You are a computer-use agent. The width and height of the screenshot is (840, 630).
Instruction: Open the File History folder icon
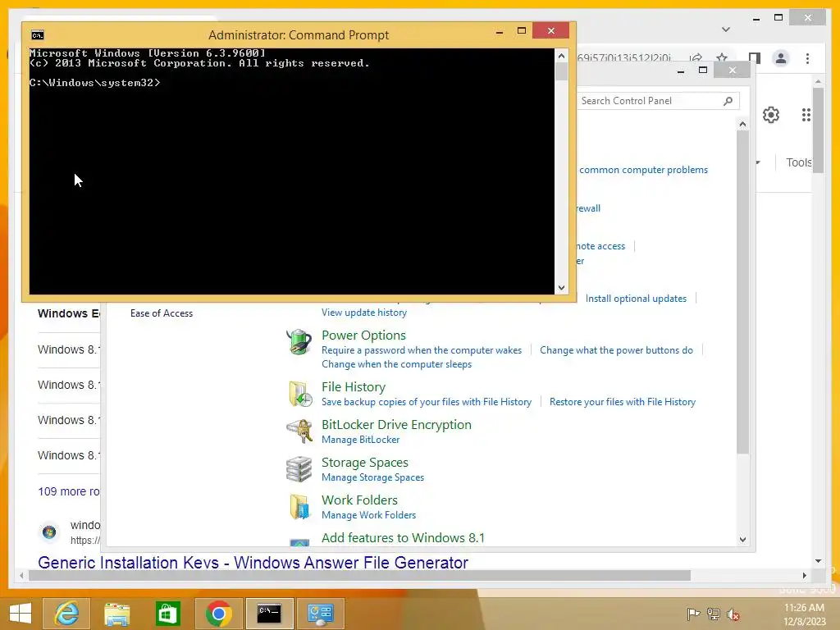point(300,394)
